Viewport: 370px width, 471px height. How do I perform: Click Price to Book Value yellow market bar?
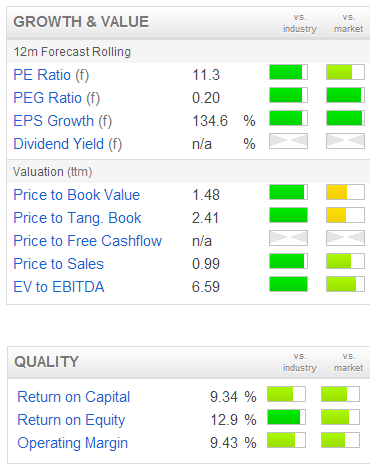[x=345, y=192]
